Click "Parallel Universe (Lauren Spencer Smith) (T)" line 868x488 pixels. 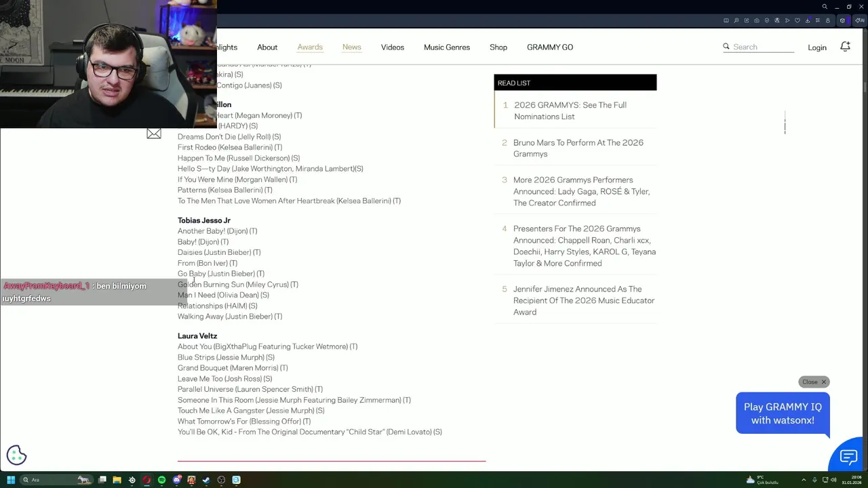point(250,389)
